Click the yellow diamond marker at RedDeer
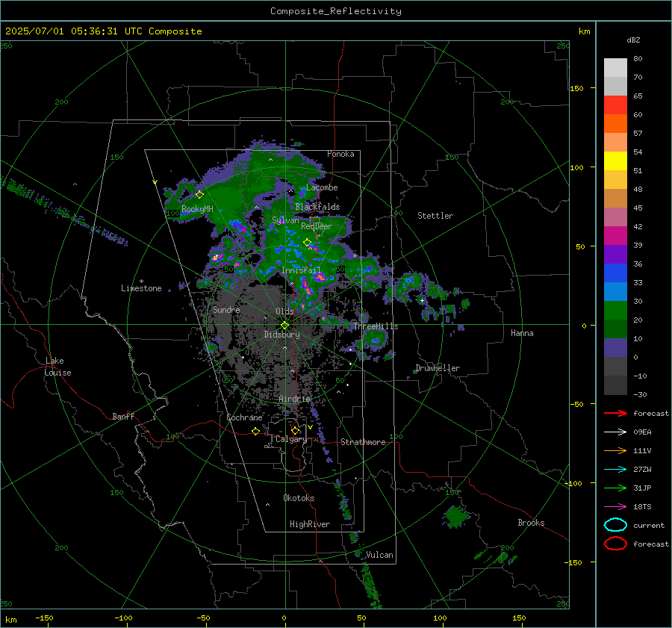 [307, 242]
